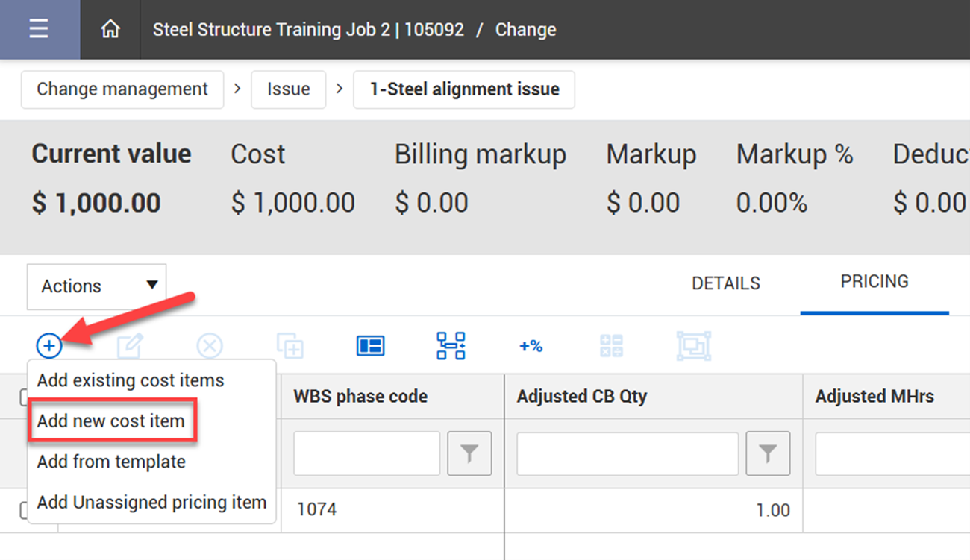Choose Add from template option

coord(111,462)
